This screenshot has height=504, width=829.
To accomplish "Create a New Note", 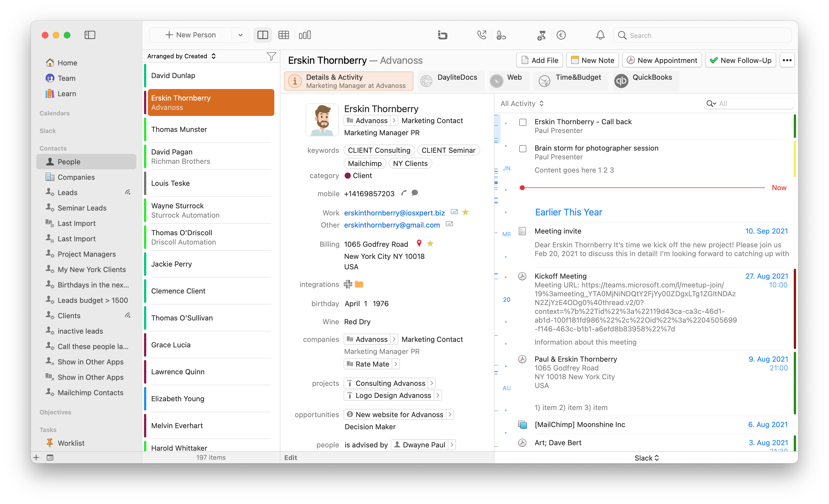I will click(593, 60).
